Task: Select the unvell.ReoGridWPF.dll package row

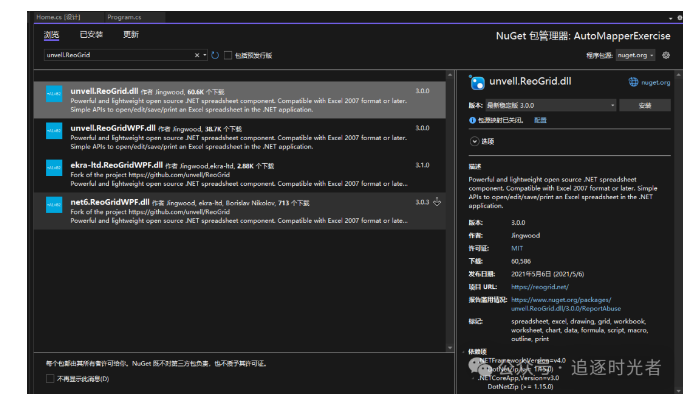Action: [240, 137]
